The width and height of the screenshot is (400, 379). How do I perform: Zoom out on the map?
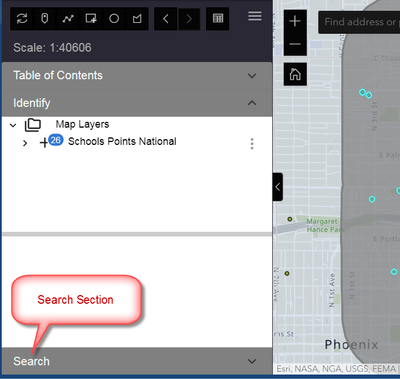click(295, 44)
